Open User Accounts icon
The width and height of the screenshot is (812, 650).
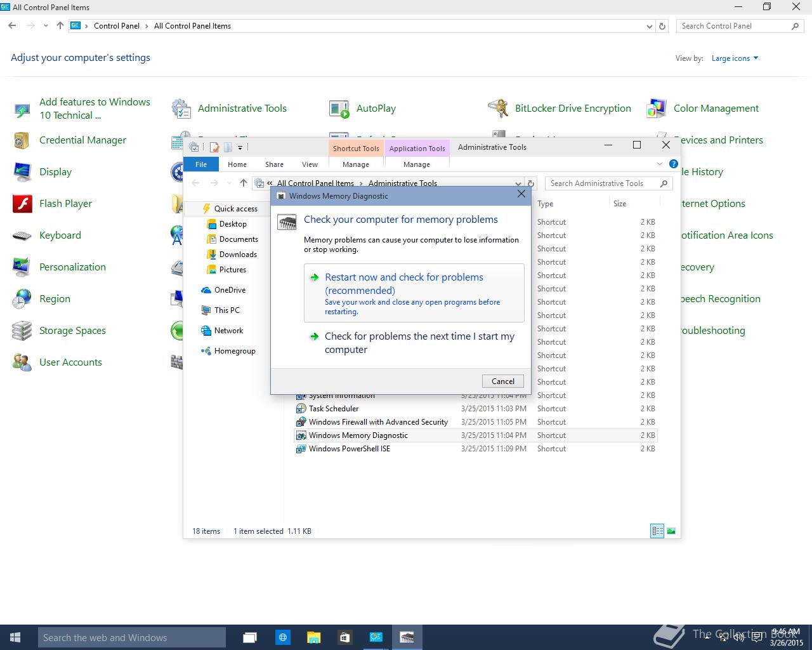[22, 362]
